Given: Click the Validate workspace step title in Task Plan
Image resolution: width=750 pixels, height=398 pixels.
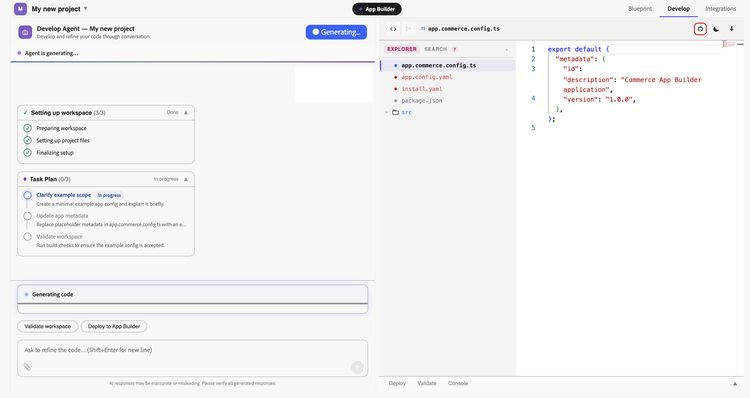Looking at the screenshot, I should (x=59, y=236).
